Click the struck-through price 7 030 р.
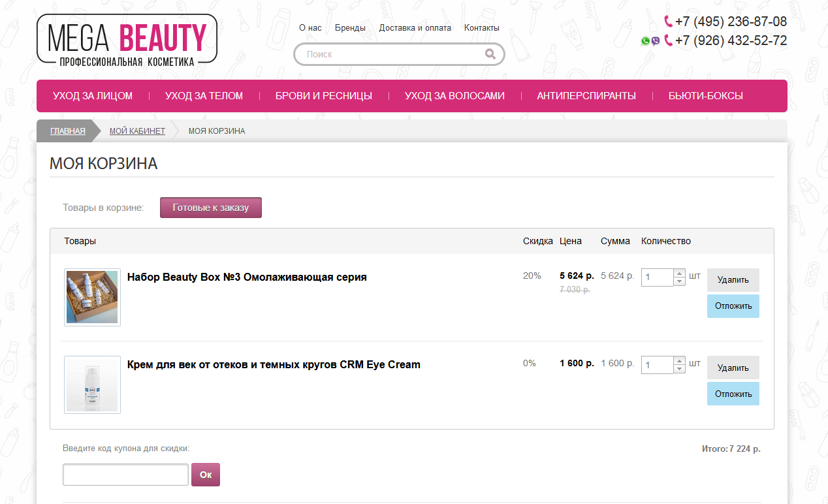This screenshot has width=828, height=504. coord(575,290)
